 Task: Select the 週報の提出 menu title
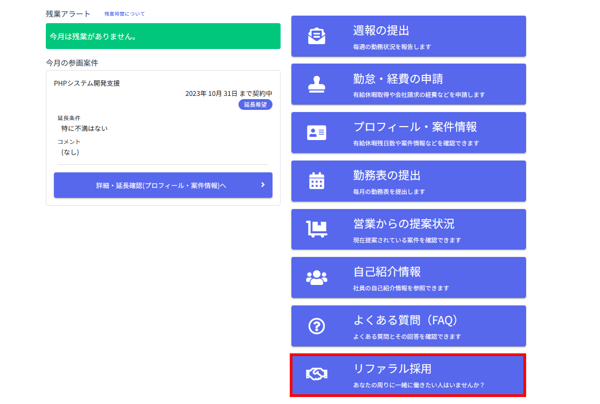click(x=381, y=31)
